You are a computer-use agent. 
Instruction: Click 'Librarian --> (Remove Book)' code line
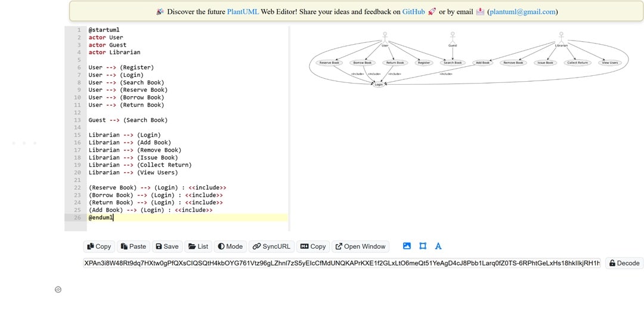point(135,150)
